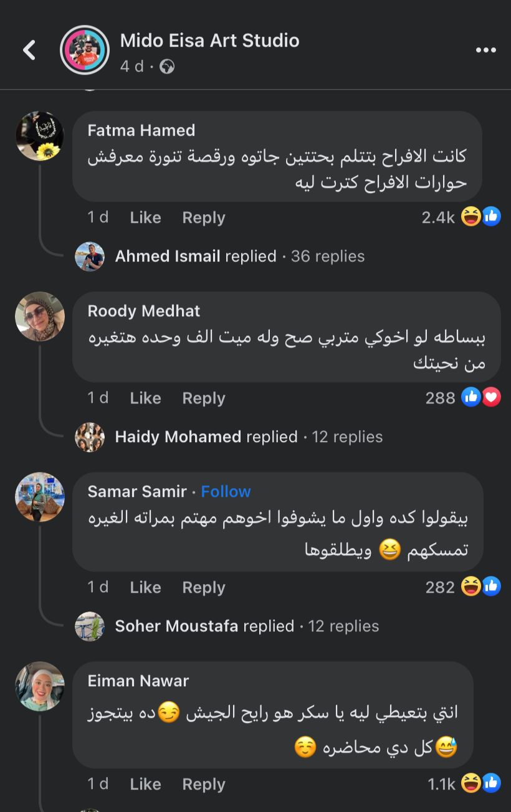Like Roody Medhat's comment

click(145, 398)
